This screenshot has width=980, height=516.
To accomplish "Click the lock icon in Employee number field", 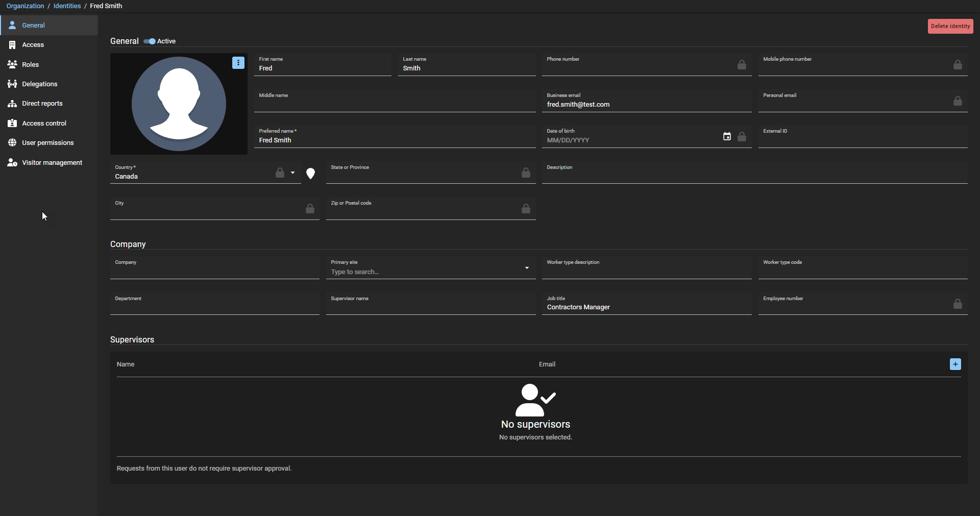I will (958, 304).
